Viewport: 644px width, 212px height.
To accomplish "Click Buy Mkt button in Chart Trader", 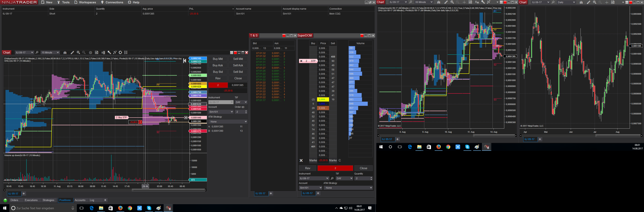I will click(x=218, y=59).
